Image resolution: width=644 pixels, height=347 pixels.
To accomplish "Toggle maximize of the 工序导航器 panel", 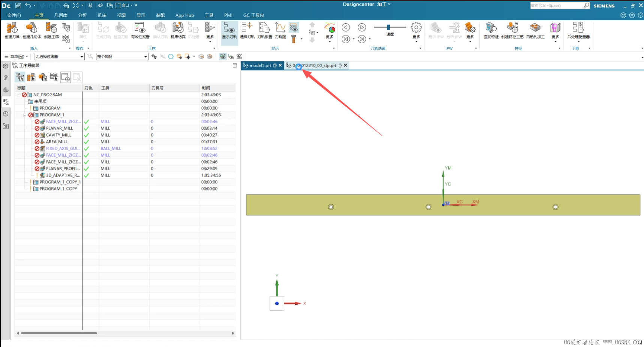I will point(235,65).
